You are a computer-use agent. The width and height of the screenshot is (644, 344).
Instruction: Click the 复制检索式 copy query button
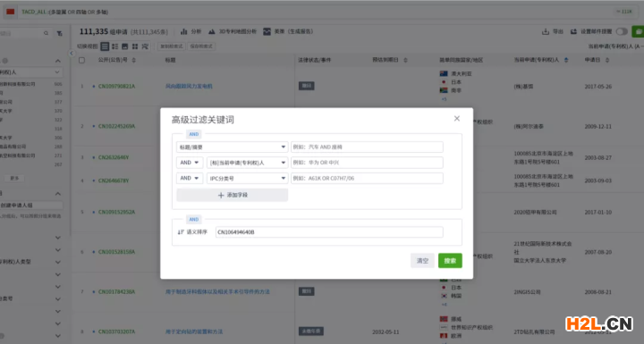pos(171,46)
